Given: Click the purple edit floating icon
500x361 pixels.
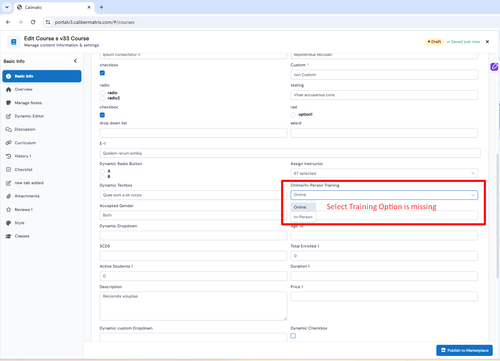Looking at the screenshot, I should 494,67.
